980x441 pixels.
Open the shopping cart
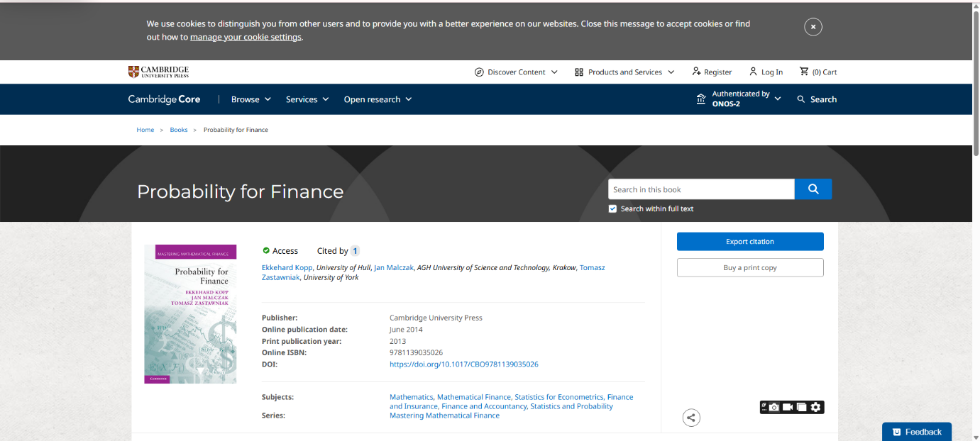pyautogui.click(x=818, y=72)
